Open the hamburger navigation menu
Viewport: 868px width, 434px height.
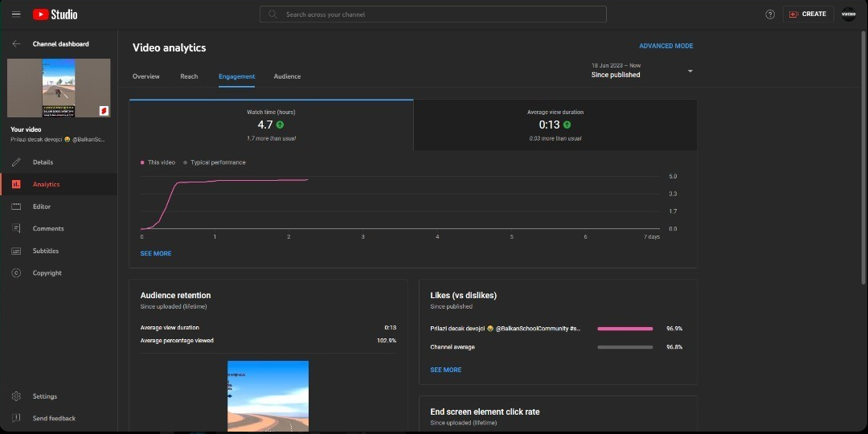(x=16, y=14)
